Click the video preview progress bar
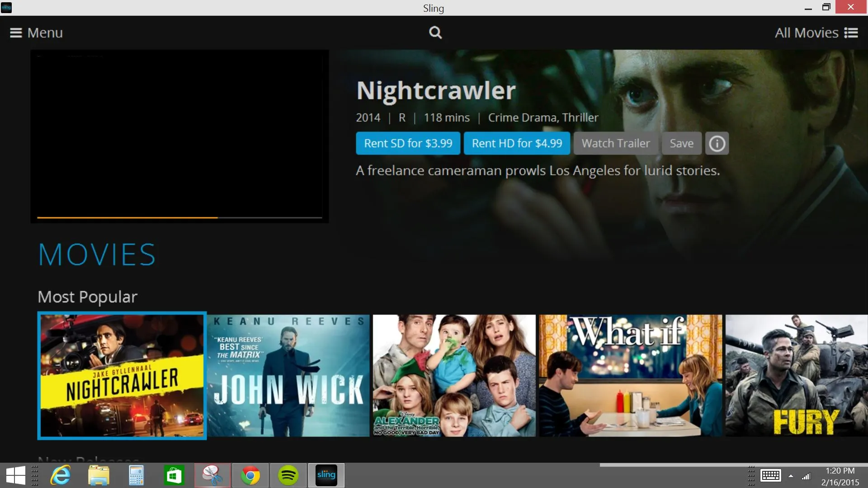This screenshot has height=488, width=868. [x=179, y=218]
